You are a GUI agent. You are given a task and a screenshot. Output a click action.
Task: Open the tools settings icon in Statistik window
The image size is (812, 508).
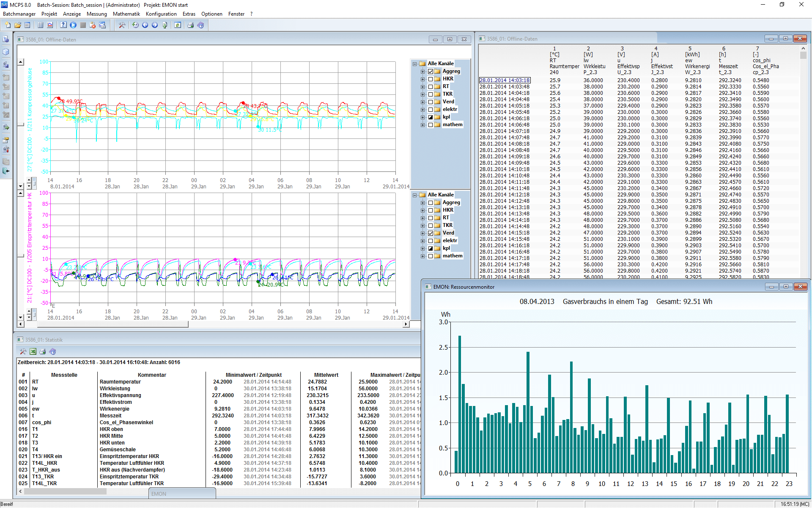point(23,351)
